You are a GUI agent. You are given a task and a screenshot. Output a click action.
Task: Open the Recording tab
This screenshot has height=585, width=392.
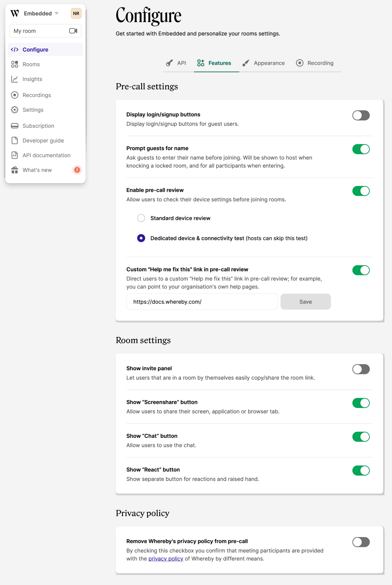pyautogui.click(x=320, y=63)
